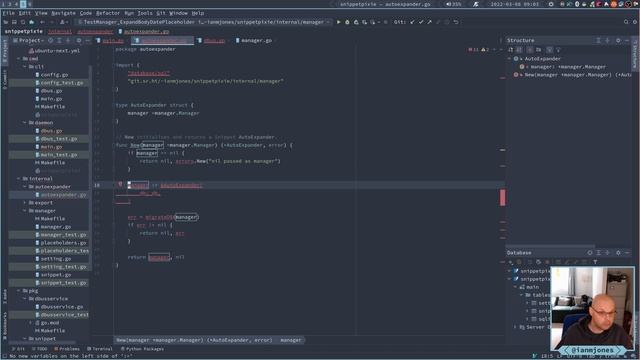
Task: Collapse the internal folder
Action: (19, 178)
